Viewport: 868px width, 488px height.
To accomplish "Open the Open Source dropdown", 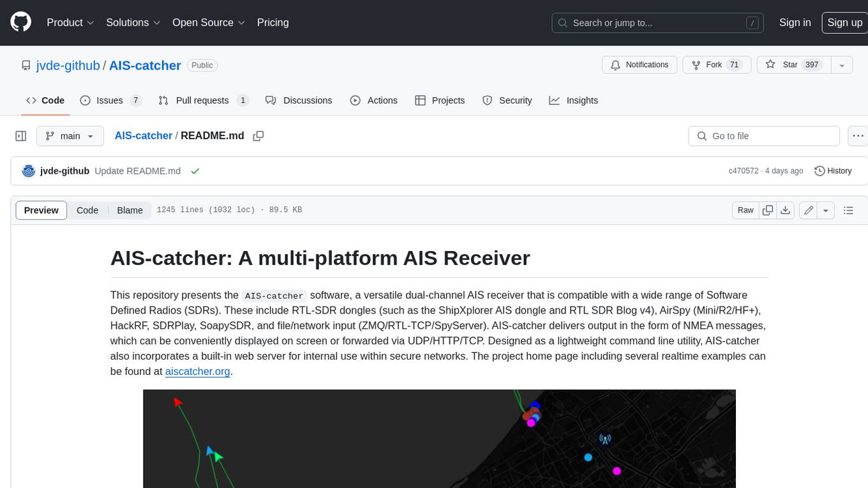I will [209, 22].
